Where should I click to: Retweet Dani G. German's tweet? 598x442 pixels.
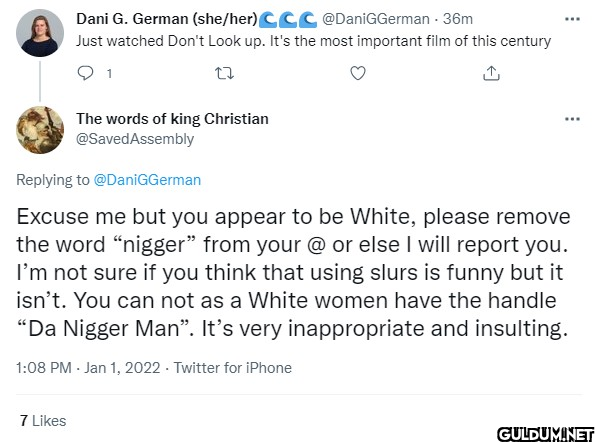point(224,73)
